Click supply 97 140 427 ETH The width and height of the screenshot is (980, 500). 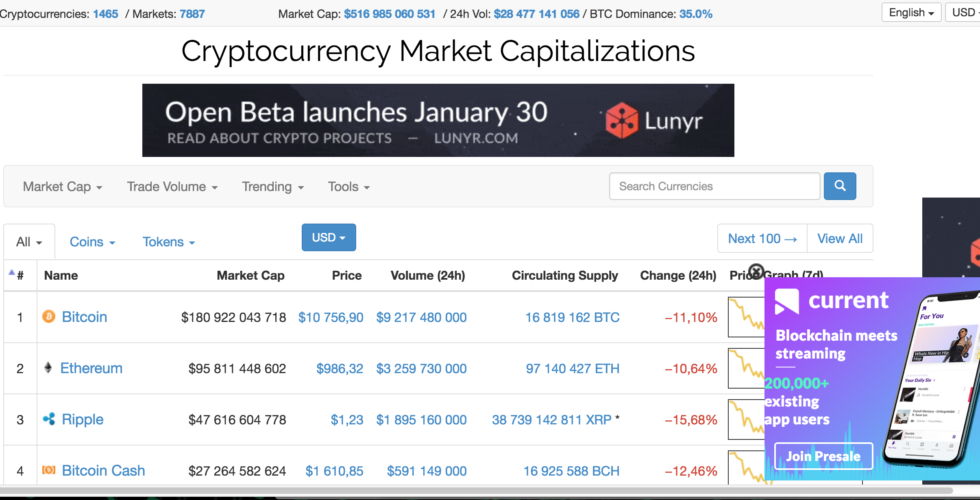[573, 368]
